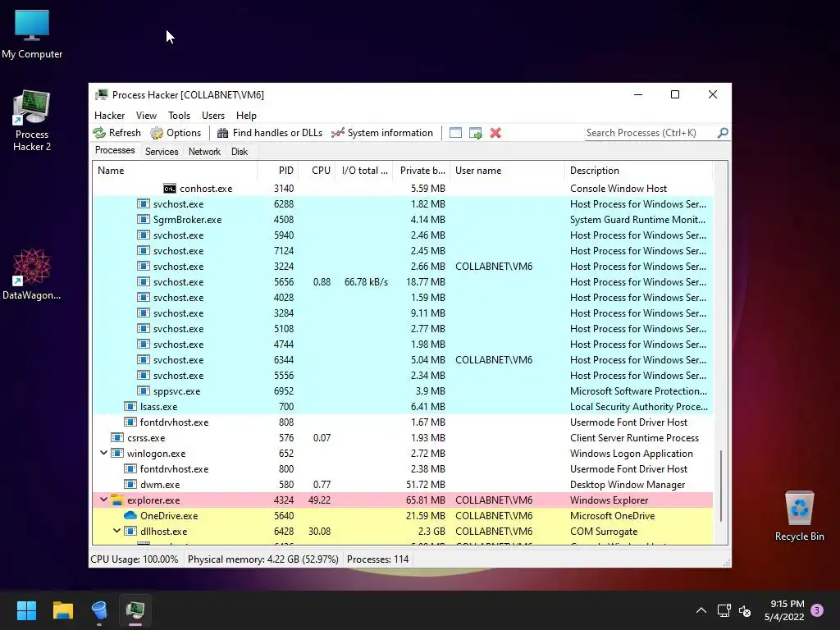Viewport: 840px width, 630px height.
Task: Click the Search Processes input field
Action: pos(651,133)
